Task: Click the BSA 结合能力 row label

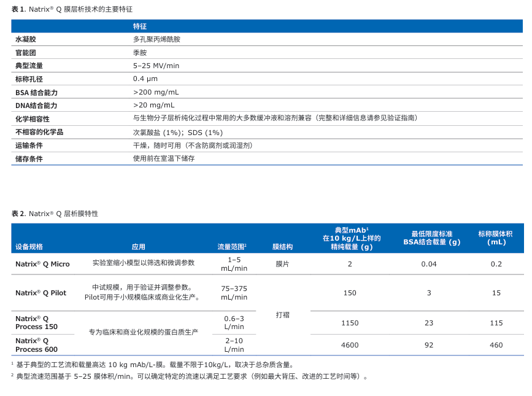Action: [36, 93]
